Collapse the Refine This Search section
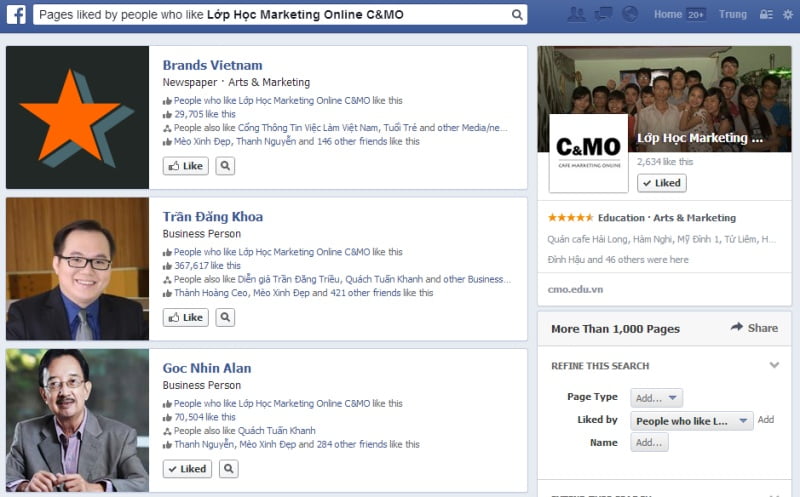The width and height of the screenshot is (800, 497). click(774, 366)
